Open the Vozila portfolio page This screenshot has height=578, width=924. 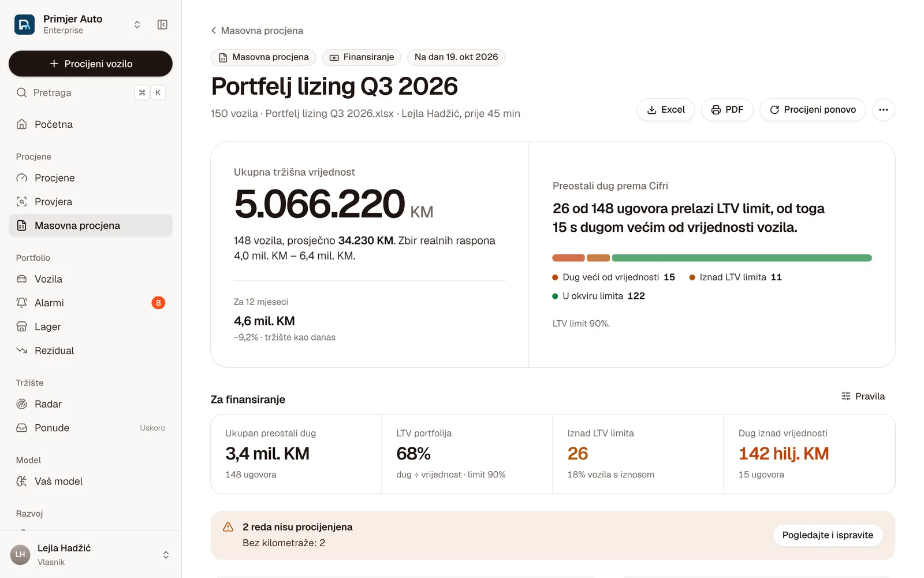point(91,279)
